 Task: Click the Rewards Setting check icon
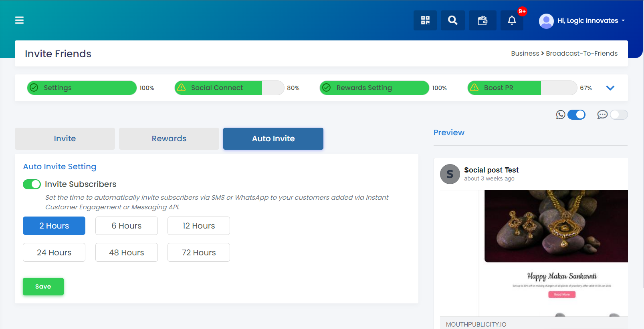click(327, 88)
